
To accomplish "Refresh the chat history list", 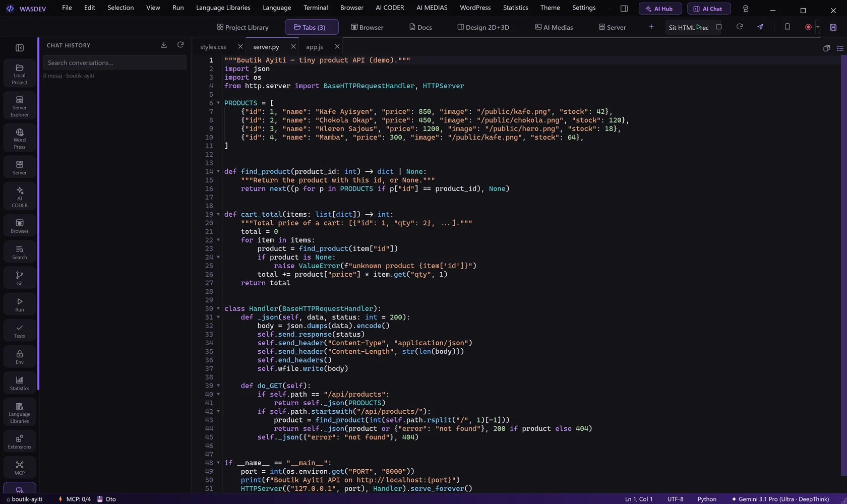I will [180, 45].
